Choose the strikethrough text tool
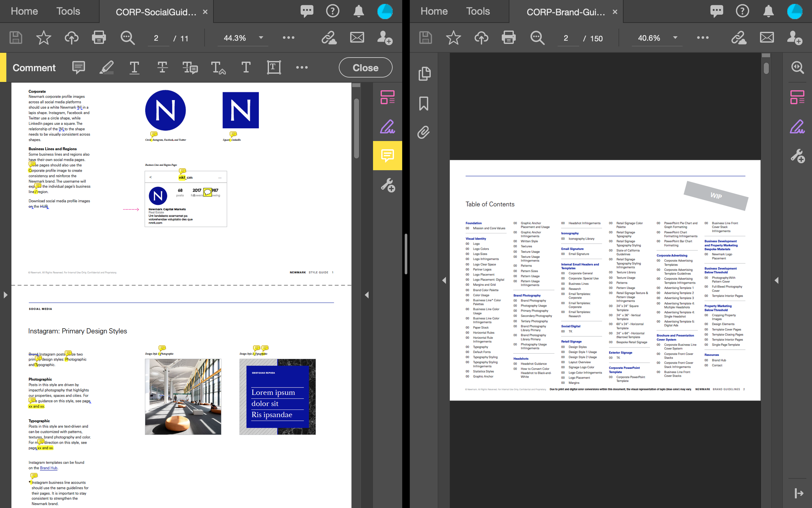812x508 pixels. click(162, 68)
